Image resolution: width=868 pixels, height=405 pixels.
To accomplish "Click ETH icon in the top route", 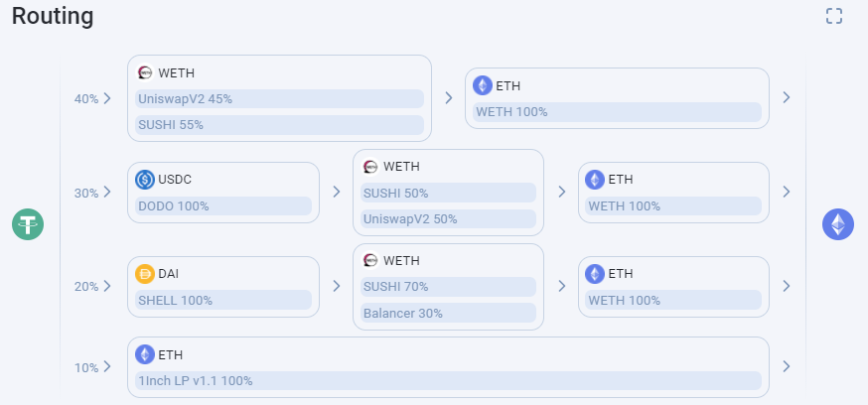I will coord(483,86).
